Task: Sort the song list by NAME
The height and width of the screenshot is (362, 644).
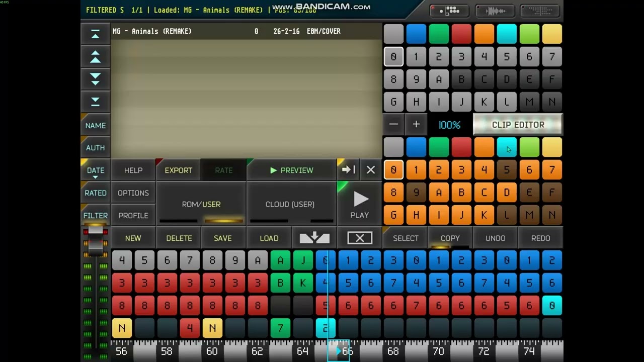Action: (95, 125)
